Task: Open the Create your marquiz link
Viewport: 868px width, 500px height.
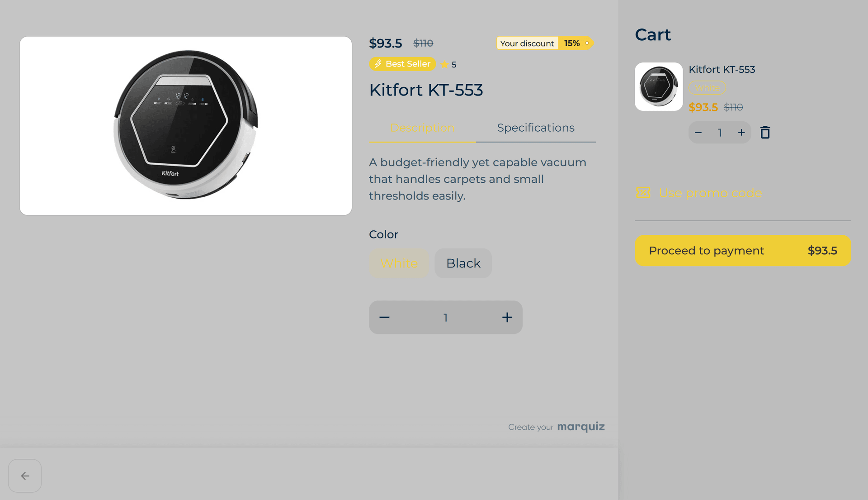Action: click(556, 427)
